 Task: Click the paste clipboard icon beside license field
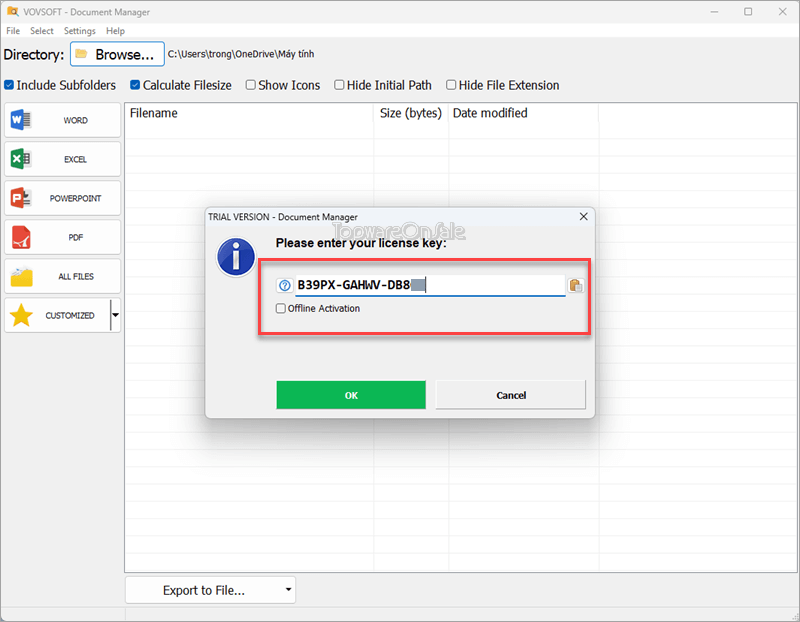pyautogui.click(x=576, y=285)
